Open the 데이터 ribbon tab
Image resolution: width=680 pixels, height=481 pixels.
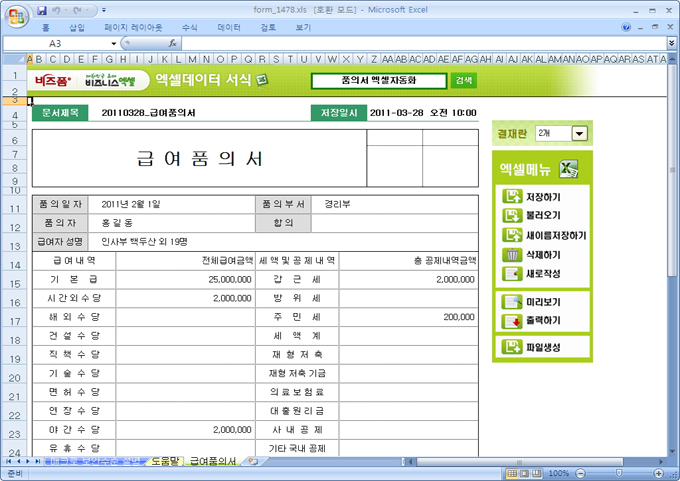tap(229, 28)
